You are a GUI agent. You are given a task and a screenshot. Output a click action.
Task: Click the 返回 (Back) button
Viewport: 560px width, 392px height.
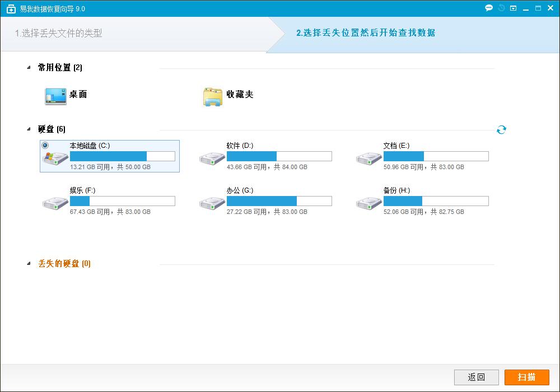point(475,377)
